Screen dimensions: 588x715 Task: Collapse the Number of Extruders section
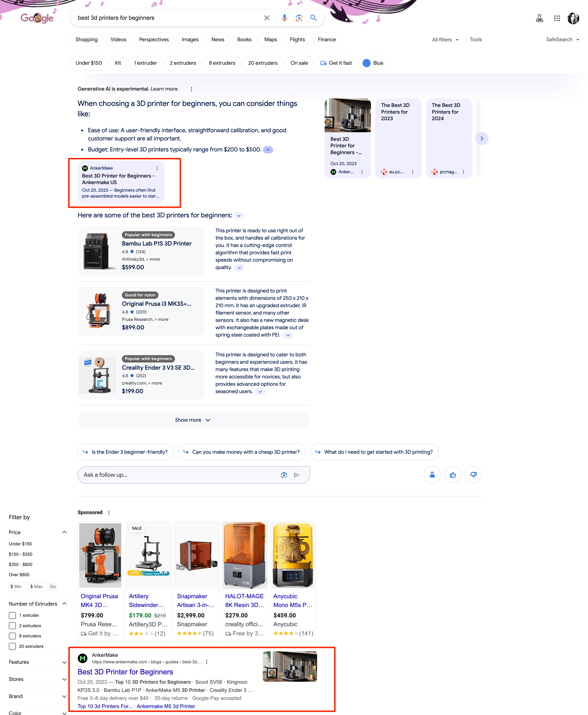click(64, 604)
